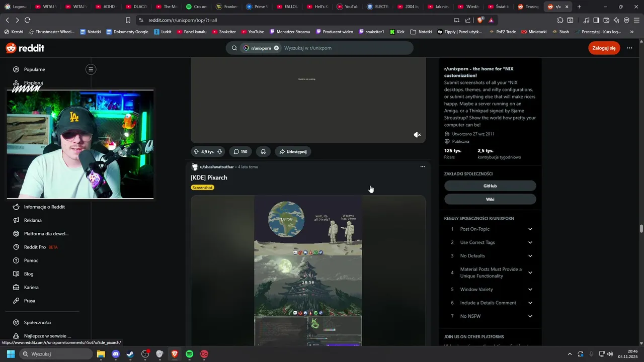Open Społeczności in the sidebar
Screen dimensions: 644x362
pyautogui.click(x=37, y=322)
